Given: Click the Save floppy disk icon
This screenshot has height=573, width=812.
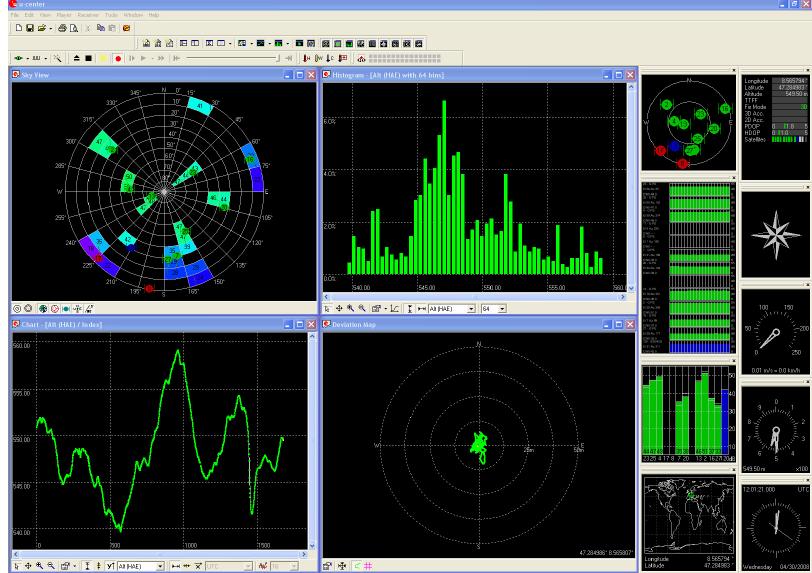Looking at the screenshot, I should click(x=30, y=28).
